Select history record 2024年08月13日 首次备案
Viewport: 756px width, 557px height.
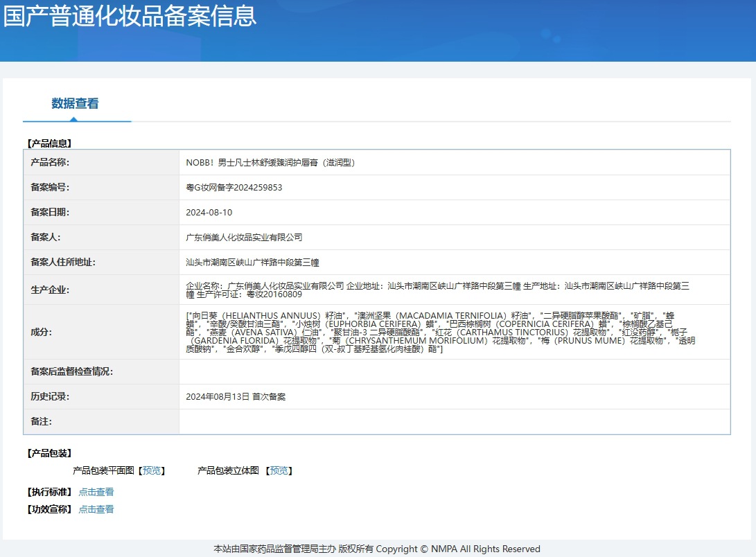coord(236,397)
